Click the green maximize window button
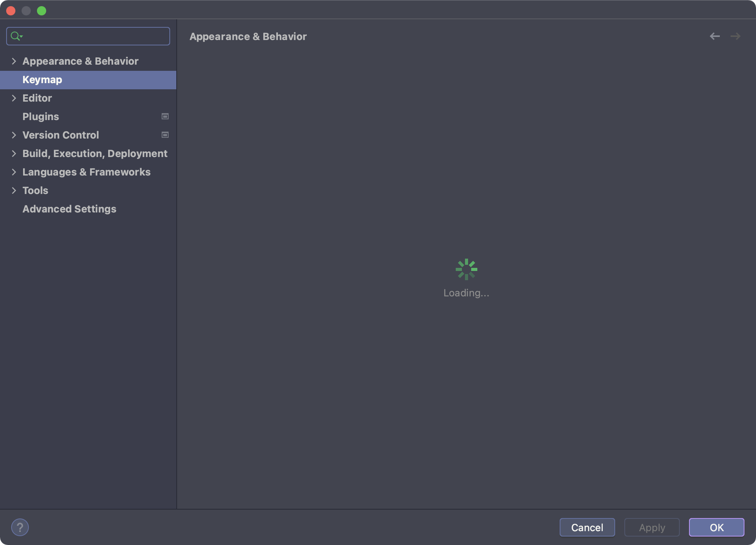Viewport: 756px width, 545px height. [42, 11]
